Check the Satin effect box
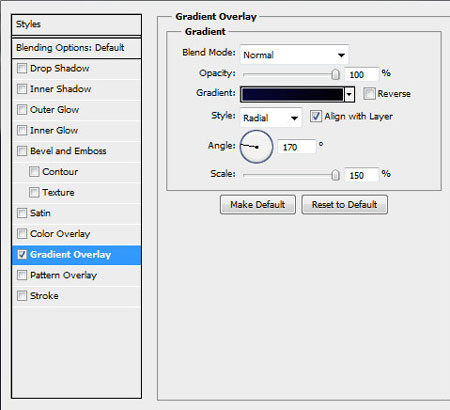Image resolution: width=450 pixels, height=410 pixels. pos(22,213)
